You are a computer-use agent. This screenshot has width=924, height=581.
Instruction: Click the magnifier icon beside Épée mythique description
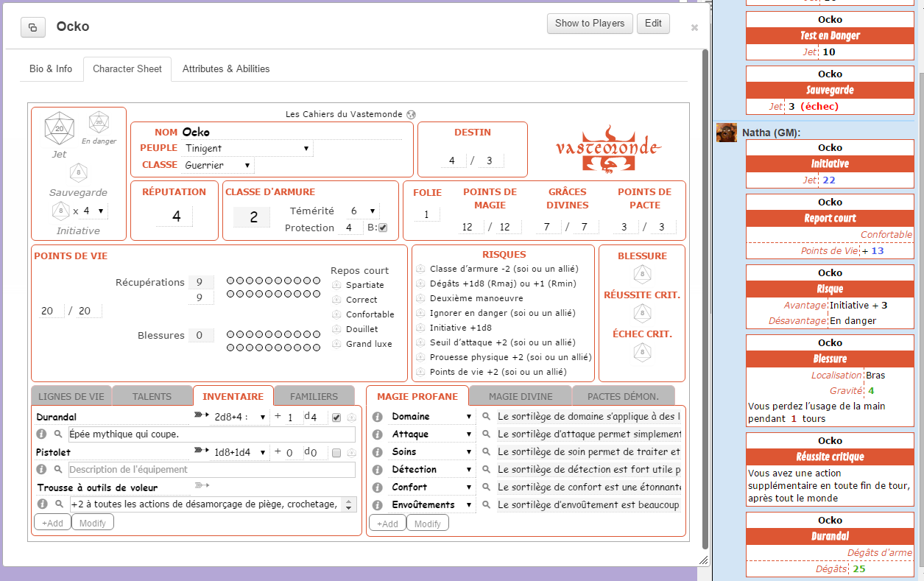click(x=58, y=434)
